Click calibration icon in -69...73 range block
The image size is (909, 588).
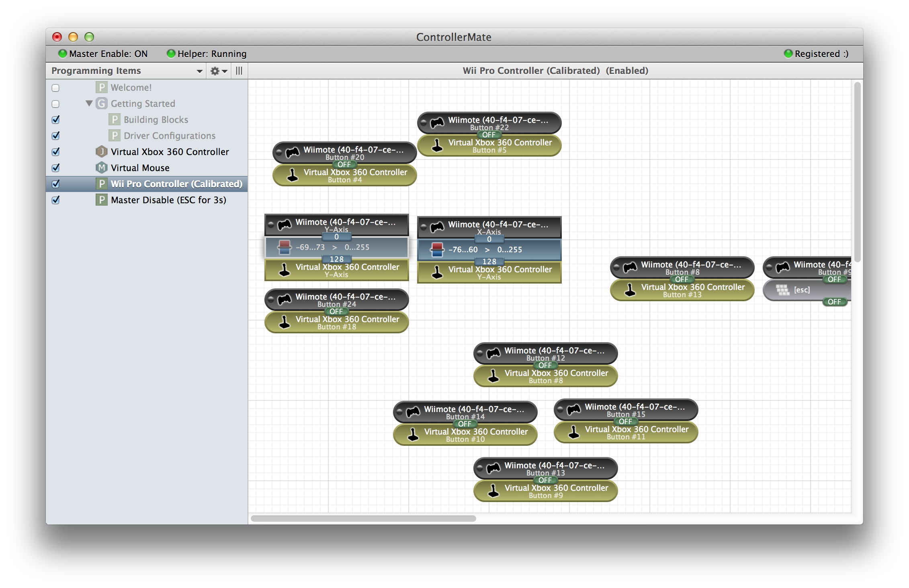(285, 247)
